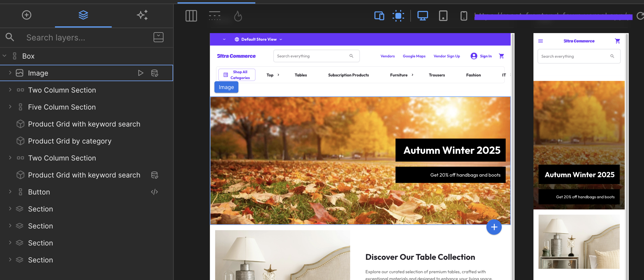Click the flame heatmap icon
The image size is (644, 280).
pyautogui.click(x=238, y=16)
